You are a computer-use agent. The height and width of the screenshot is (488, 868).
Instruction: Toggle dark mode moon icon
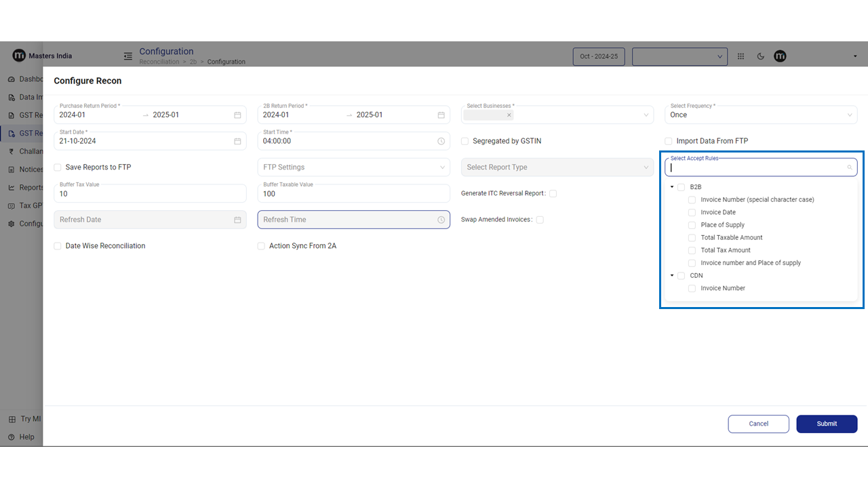coord(760,56)
